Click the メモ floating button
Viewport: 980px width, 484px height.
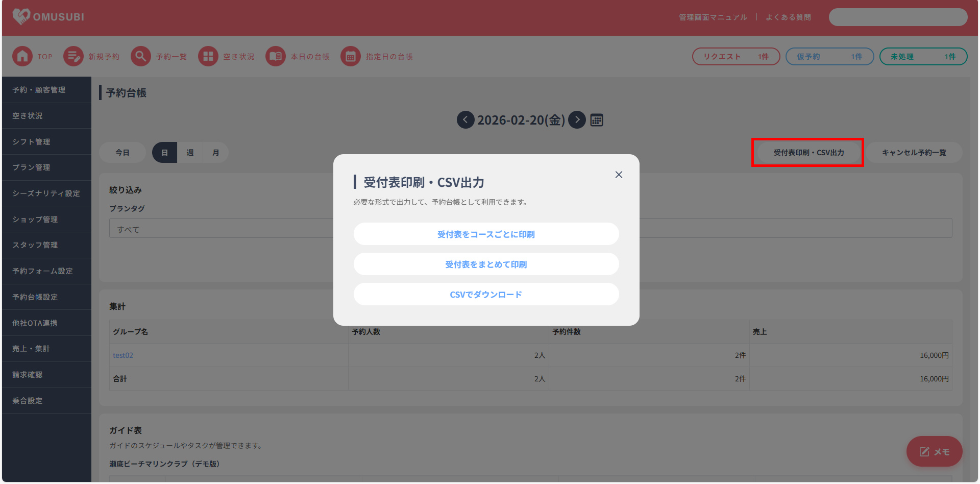coord(934,451)
